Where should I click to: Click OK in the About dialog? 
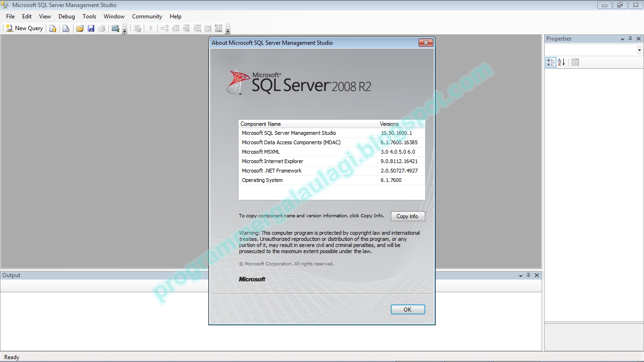(408, 310)
